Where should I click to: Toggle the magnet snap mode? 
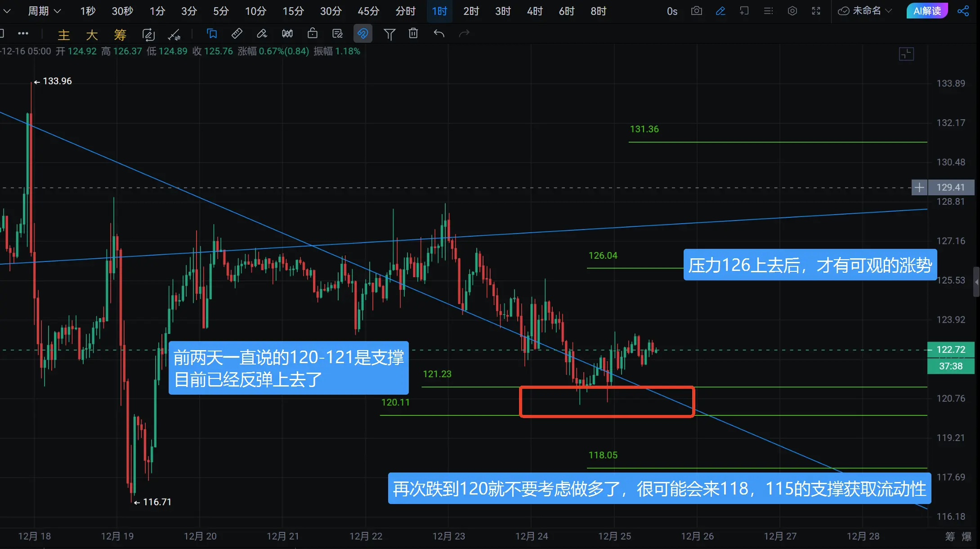[362, 34]
